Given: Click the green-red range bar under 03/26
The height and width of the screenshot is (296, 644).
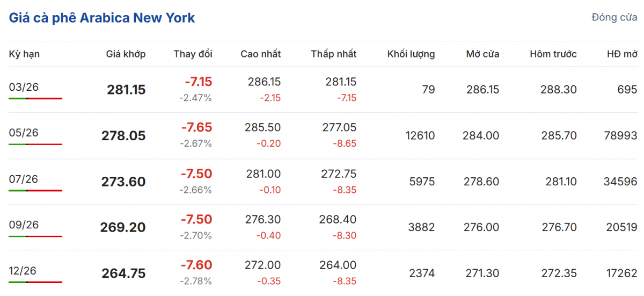Looking at the screenshot, I should pos(35,98).
